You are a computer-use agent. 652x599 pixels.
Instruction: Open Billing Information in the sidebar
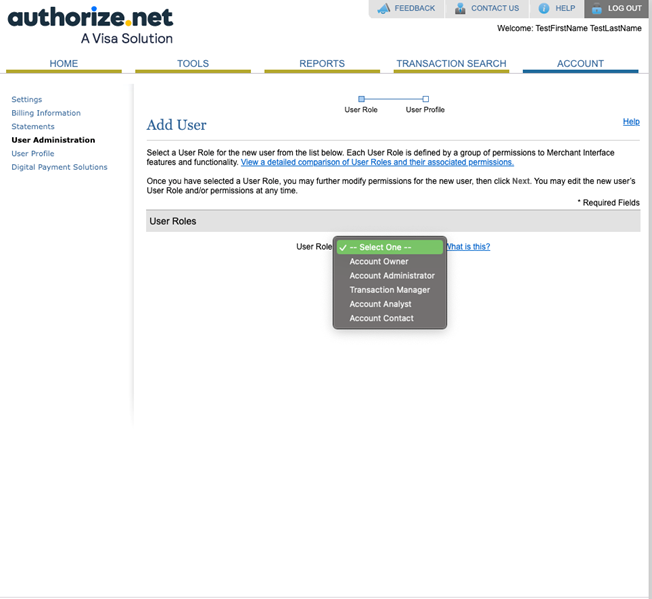[46, 113]
